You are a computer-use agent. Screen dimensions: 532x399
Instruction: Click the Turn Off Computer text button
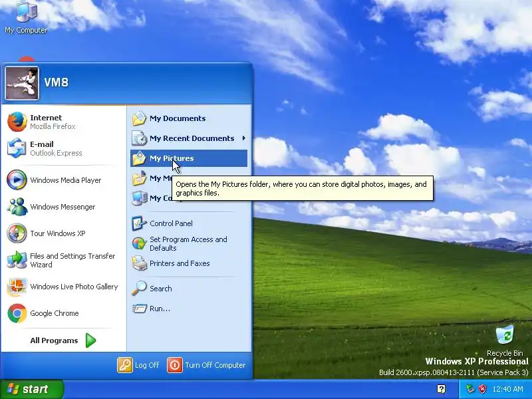tap(215, 365)
